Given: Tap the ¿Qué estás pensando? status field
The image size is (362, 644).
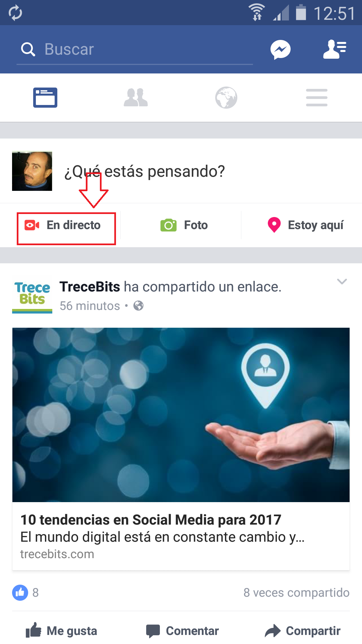Looking at the screenshot, I should click(144, 171).
